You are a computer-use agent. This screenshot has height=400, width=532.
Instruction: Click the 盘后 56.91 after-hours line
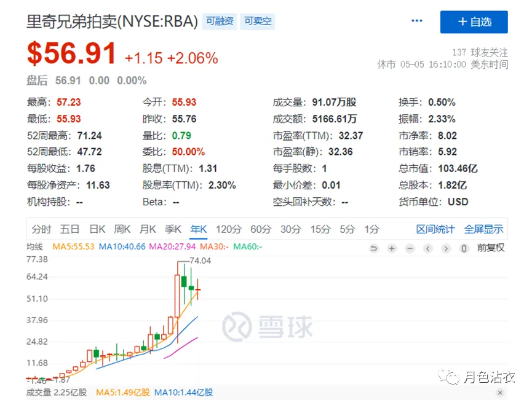[x=87, y=80]
